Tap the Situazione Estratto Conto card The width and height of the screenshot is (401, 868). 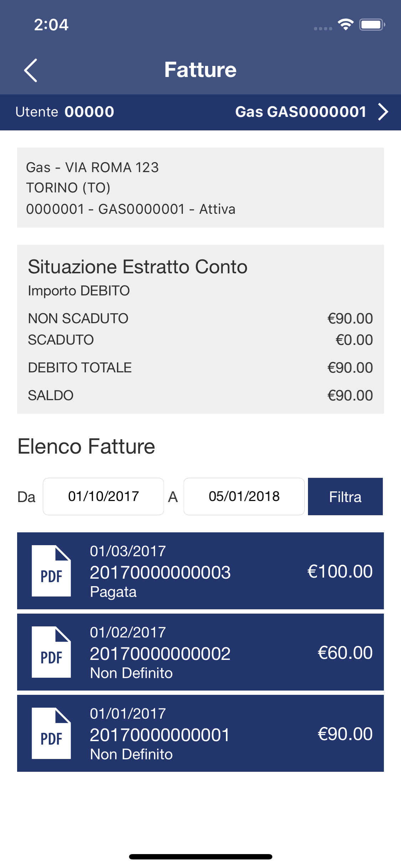coord(200,329)
